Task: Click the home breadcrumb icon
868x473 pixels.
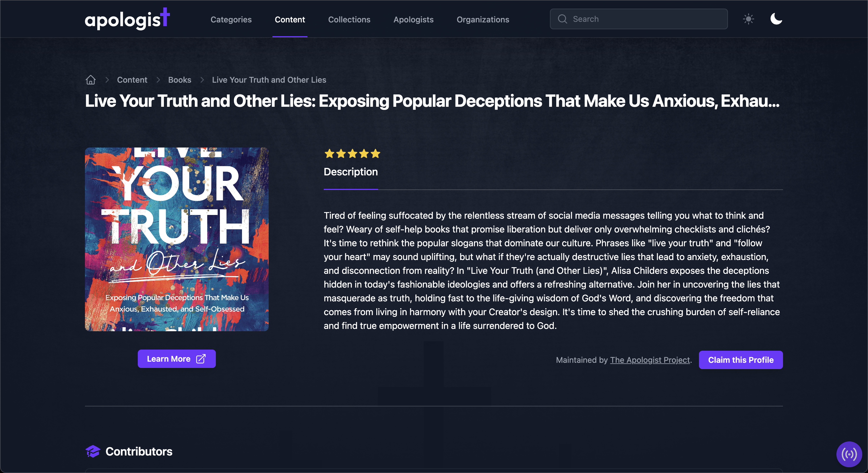Action: pyautogui.click(x=90, y=80)
